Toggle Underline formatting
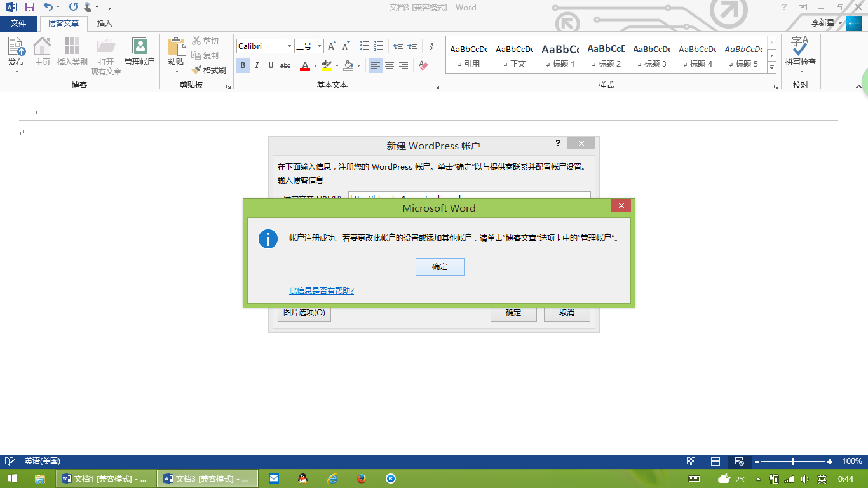Viewport: 868px width, 488px height. pyautogui.click(x=271, y=65)
